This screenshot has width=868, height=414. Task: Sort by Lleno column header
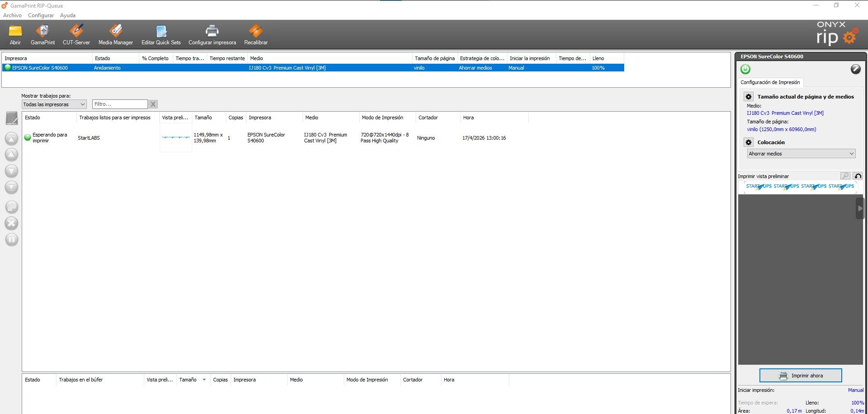pyautogui.click(x=607, y=58)
